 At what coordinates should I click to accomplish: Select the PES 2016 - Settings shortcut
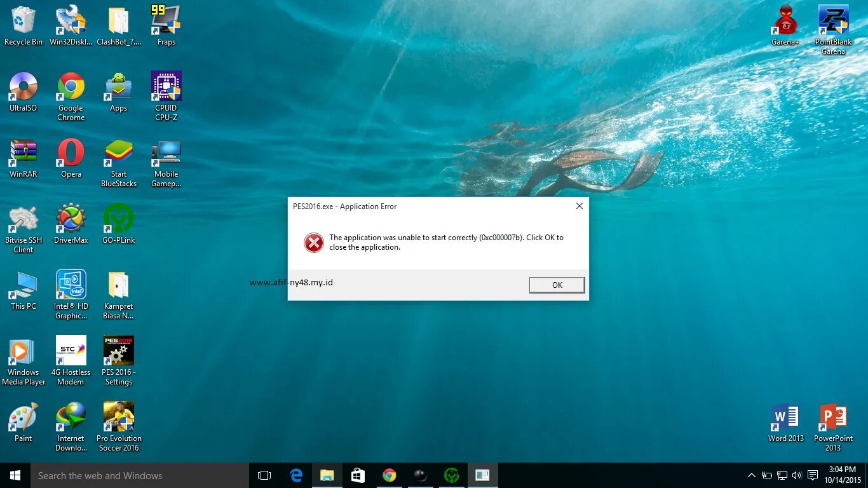click(x=119, y=361)
